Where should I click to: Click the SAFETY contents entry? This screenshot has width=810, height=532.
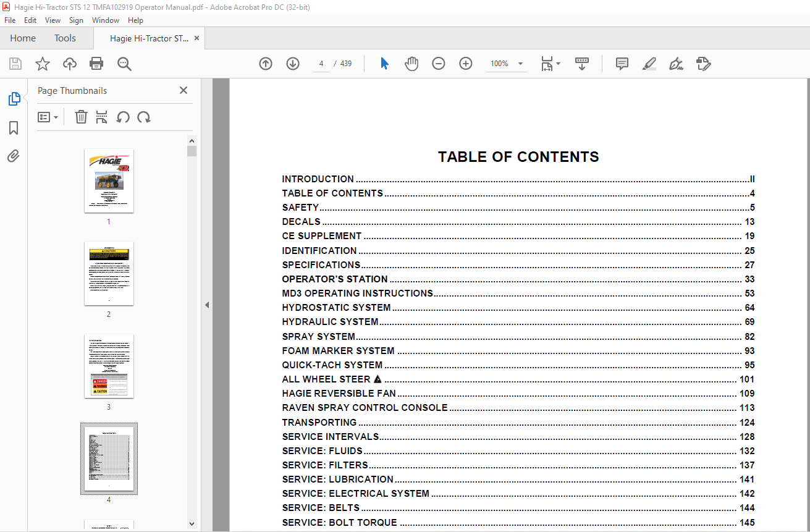(518, 208)
